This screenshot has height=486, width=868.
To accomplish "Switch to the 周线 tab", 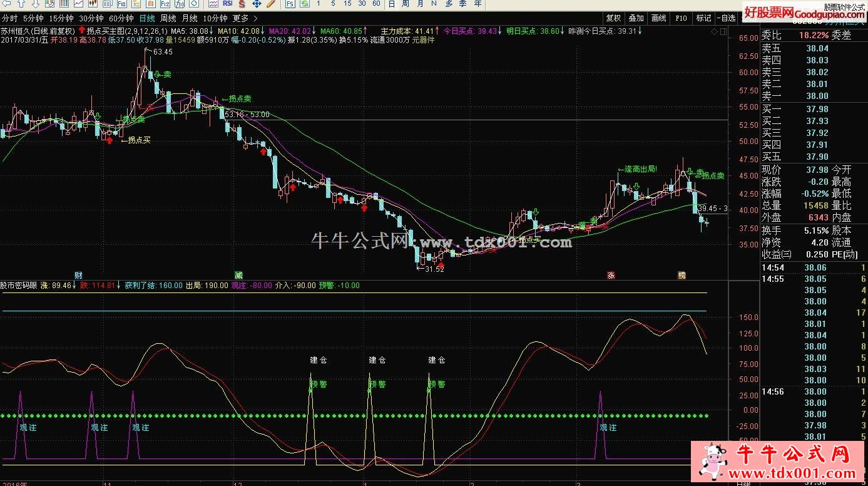I will (168, 18).
